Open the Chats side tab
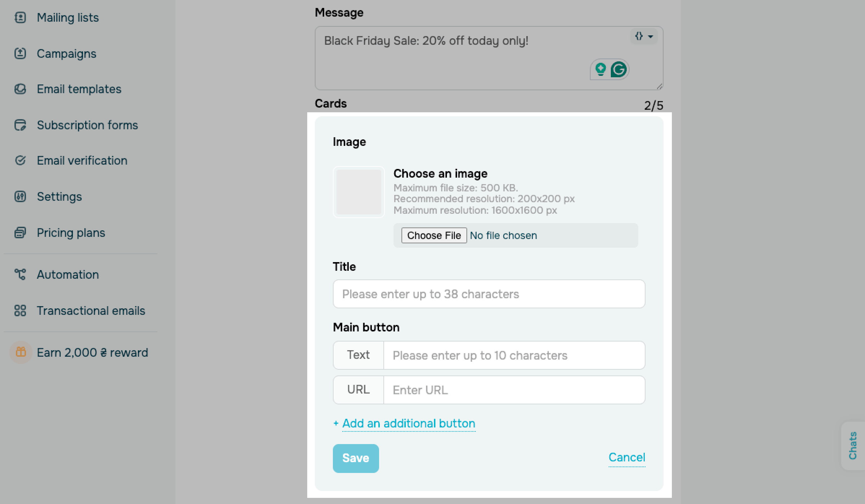This screenshot has width=865, height=504. coord(853,446)
